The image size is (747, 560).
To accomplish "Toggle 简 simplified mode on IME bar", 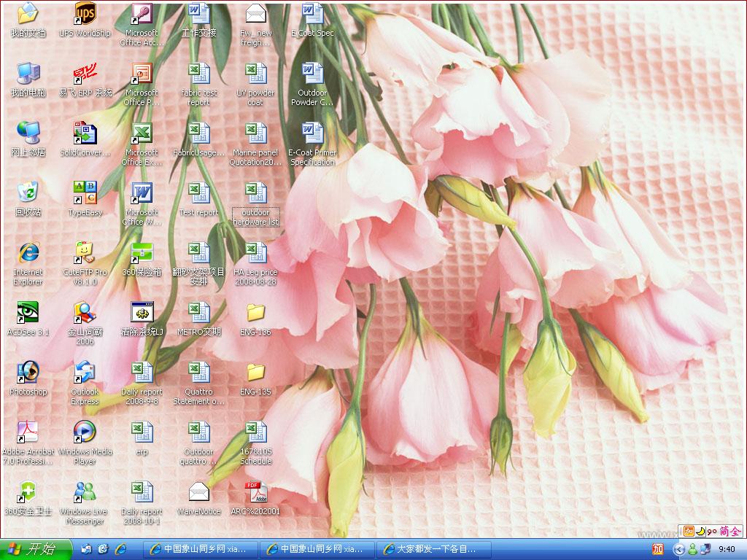I will 724,531.
